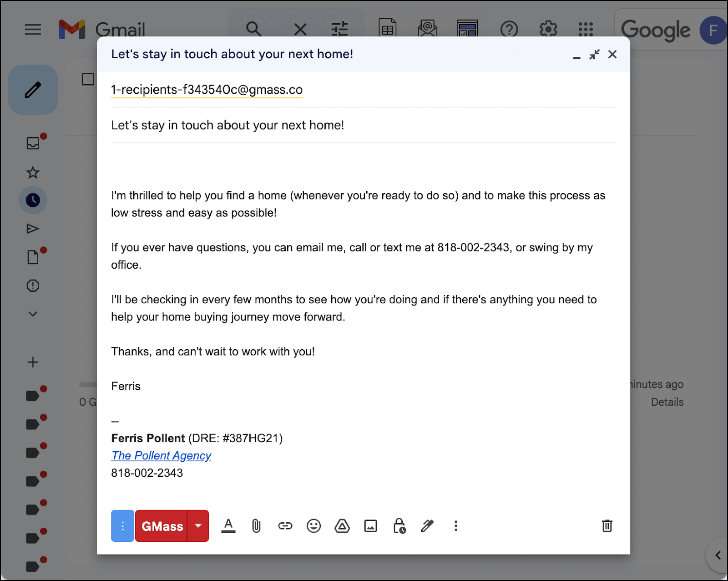
Task: Insert a photo into the email
Action: point(371,526)
